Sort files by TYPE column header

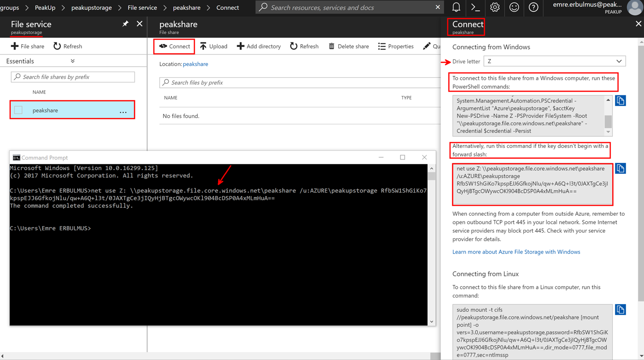(x=407, y=98)
